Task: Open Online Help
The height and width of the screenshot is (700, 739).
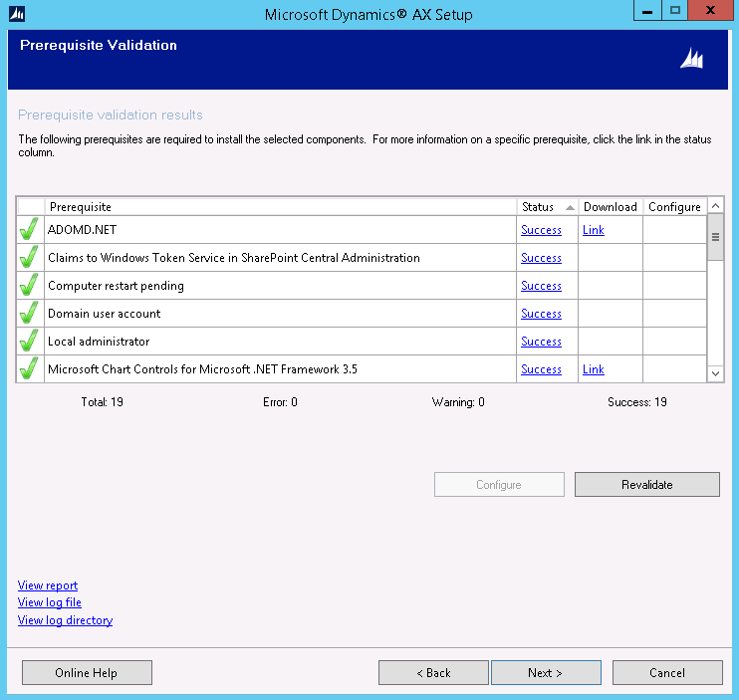Action: pos(87,673)
